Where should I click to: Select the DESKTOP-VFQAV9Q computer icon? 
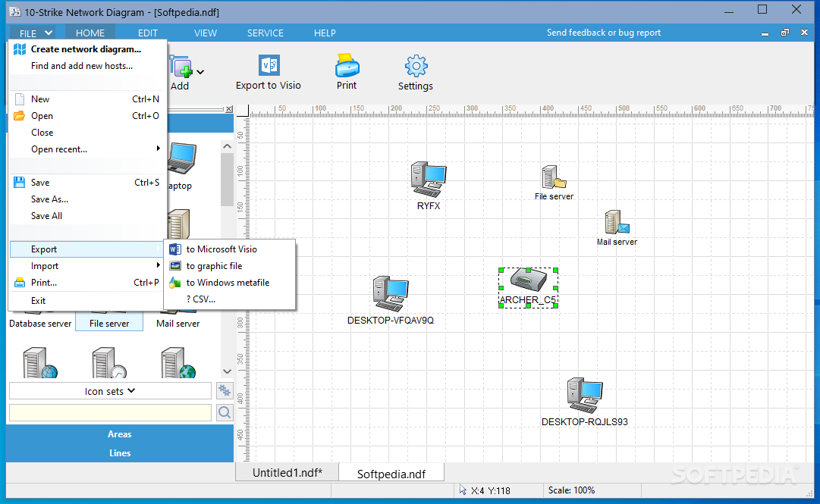point(390,294)
